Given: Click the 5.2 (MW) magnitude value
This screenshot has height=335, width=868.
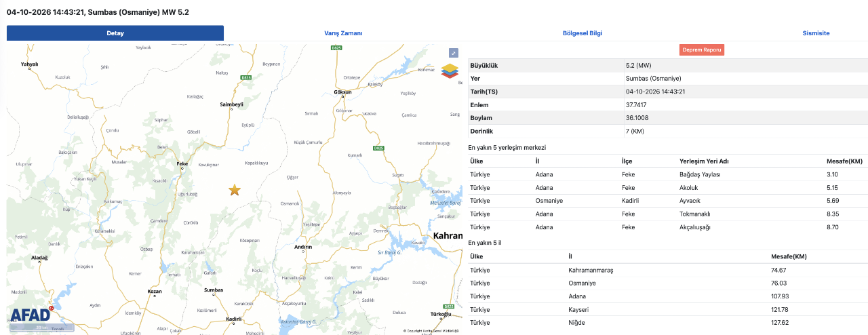Looking at the screenshot, I should [x=638, y=66].
